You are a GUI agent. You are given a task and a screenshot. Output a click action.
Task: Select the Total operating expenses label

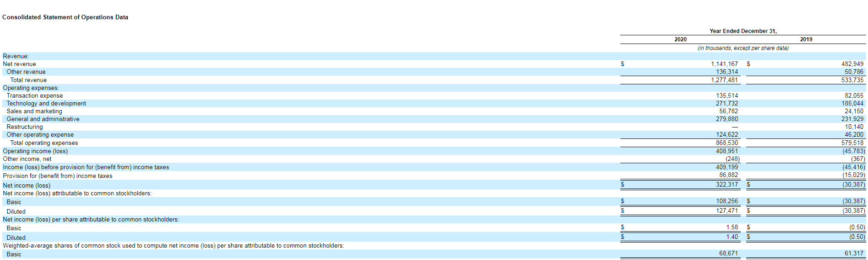pos(44,143)
